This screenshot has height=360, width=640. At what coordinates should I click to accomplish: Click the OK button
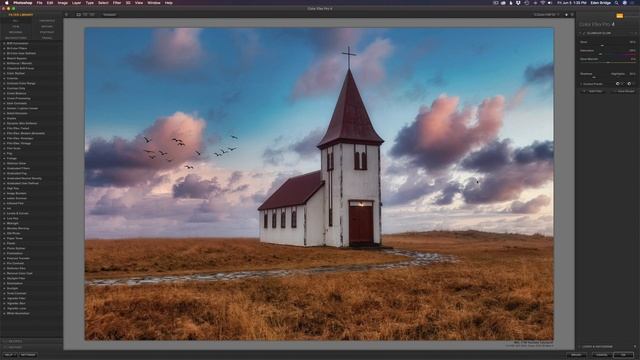pyautogui.click(x=624, y=355)
